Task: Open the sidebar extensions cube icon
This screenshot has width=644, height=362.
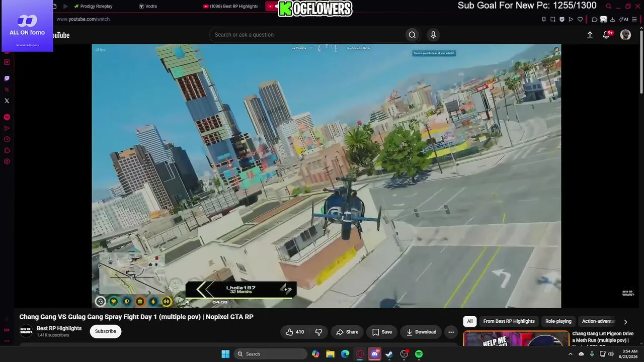Action: pyautogui.click(x=7, y=150)
